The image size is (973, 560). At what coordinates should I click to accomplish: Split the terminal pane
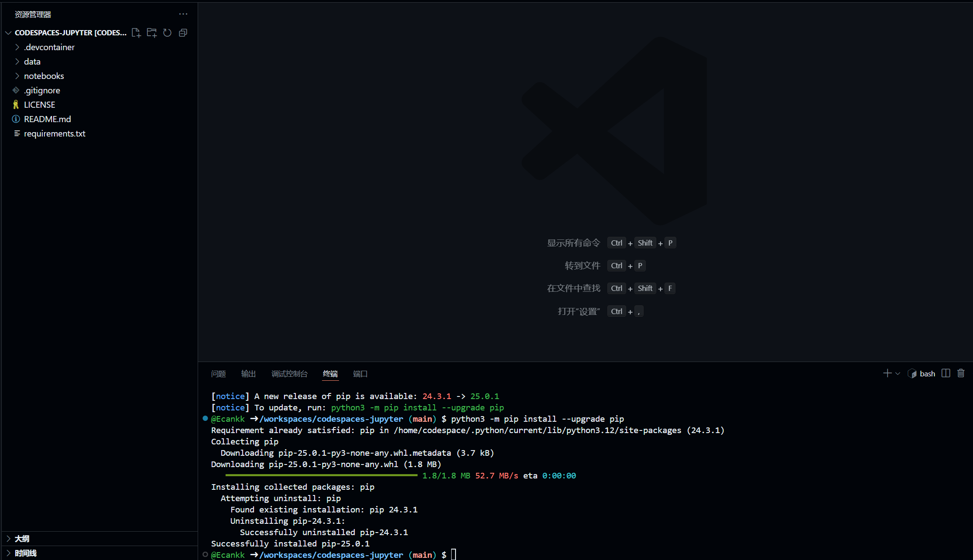tap(946, 373)
